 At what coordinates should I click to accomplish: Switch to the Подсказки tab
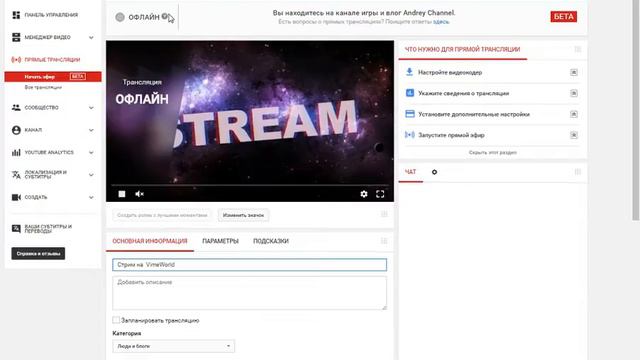coord(271,241)
